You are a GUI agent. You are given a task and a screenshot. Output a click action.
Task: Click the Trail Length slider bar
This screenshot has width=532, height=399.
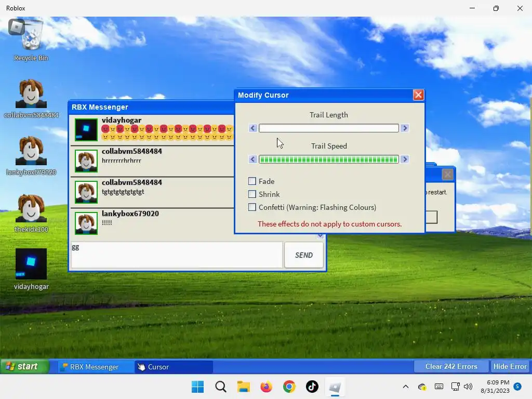click(329, 128)
